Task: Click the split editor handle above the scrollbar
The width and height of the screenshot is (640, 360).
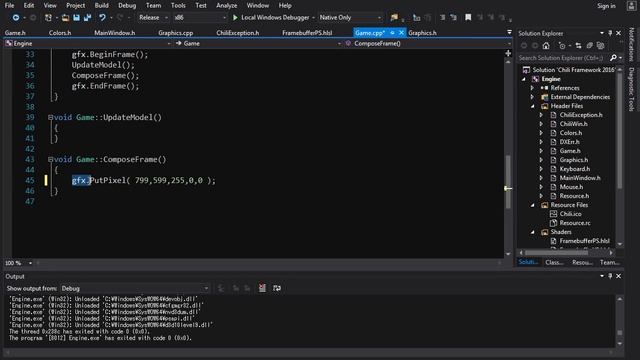Action: point(508,53)
